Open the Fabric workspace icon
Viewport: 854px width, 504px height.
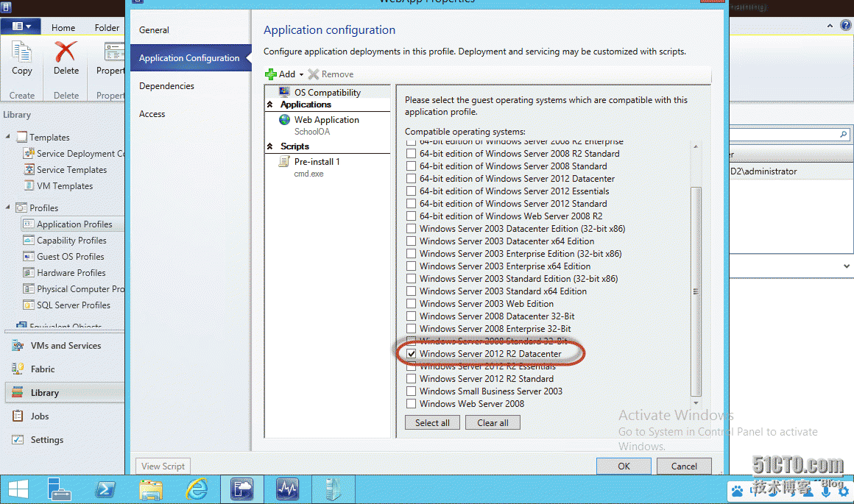pyautogui.click(x=18, y=369)
